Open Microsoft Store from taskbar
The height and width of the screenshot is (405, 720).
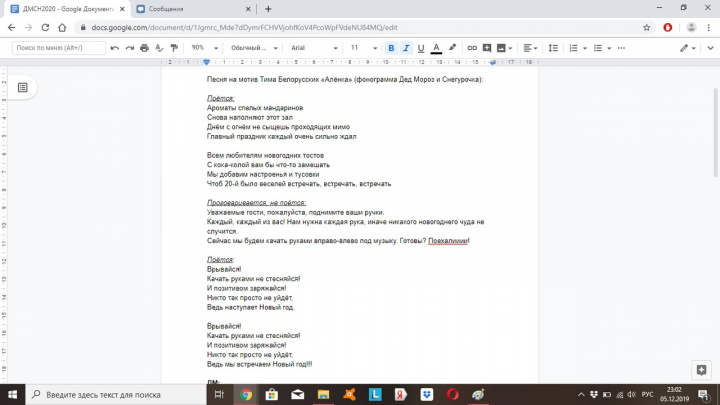272,394
